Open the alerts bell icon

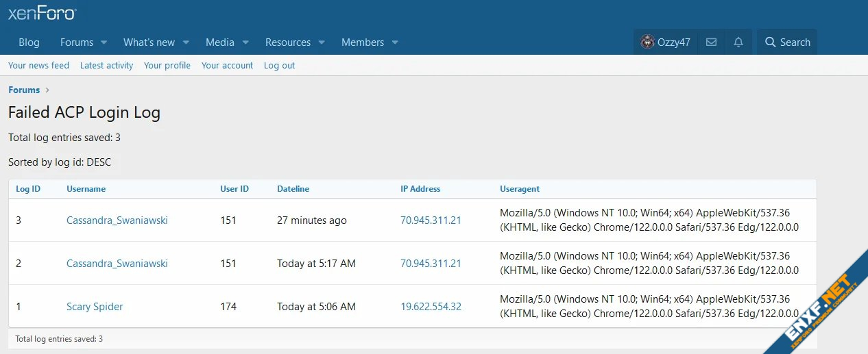738,42
